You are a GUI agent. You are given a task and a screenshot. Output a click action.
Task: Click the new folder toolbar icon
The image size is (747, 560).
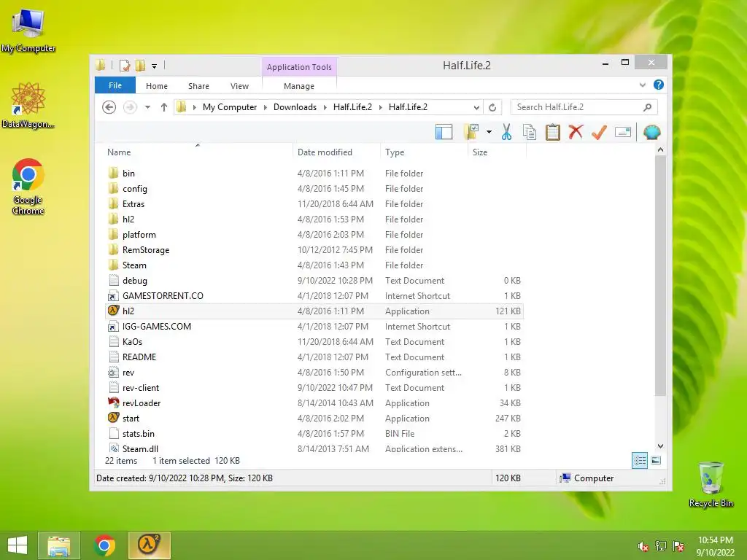coord(471,132)
